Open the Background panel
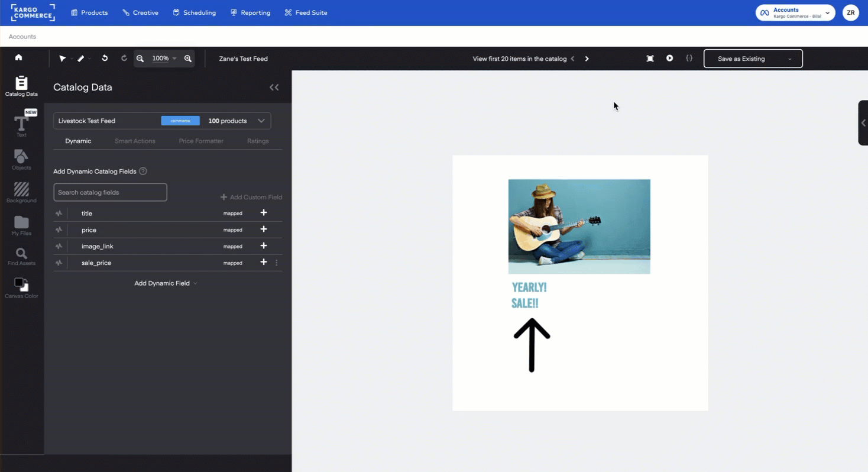The height and width of the screenshot is (472, 868). point(21,189)
